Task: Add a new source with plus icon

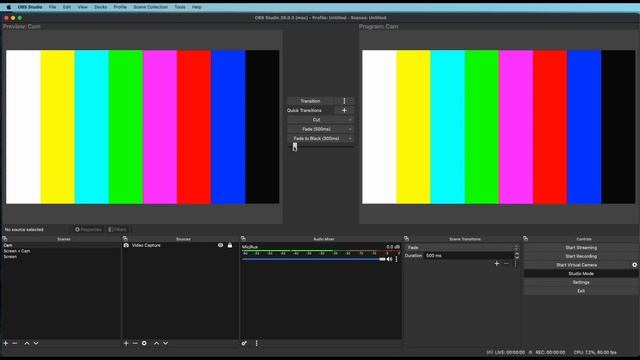Action: [x=126, y=343]
